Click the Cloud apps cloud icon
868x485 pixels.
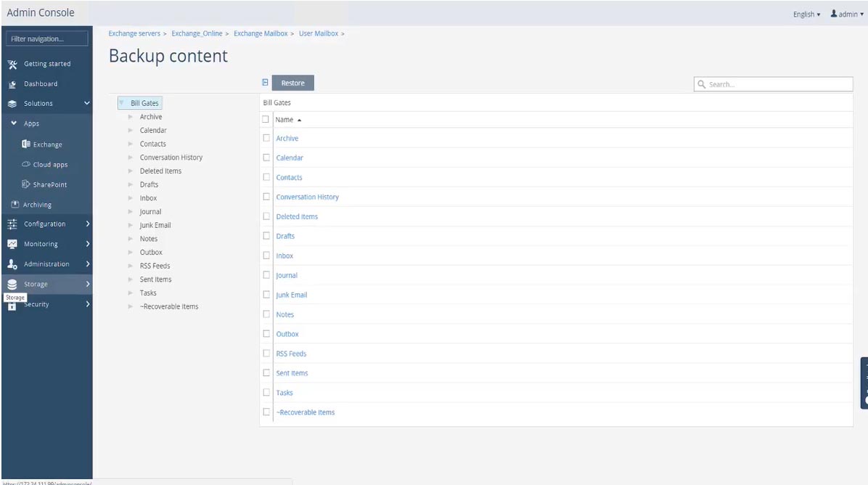point(26,164)
